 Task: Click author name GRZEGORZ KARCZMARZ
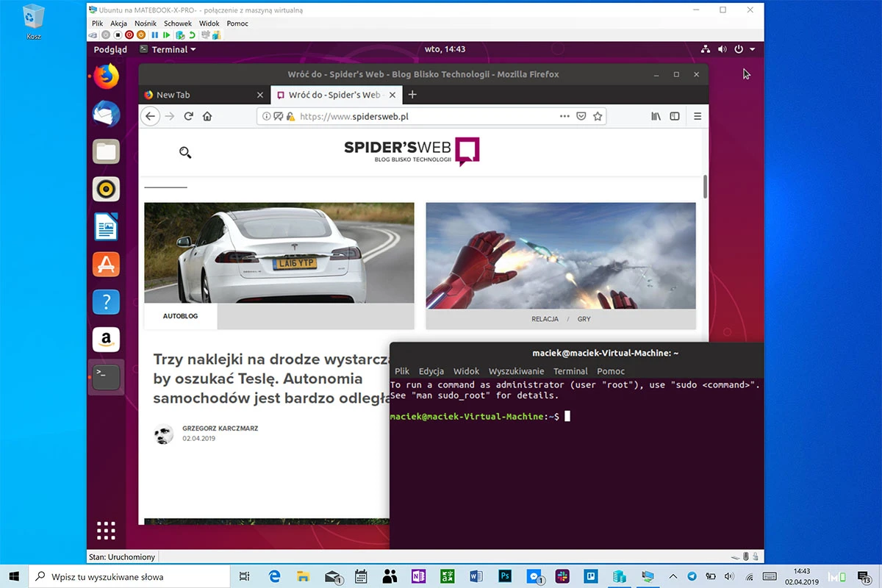coord(220,429)
